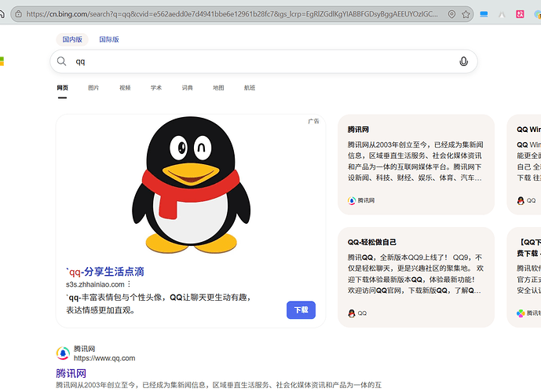Open the qq-分享生活点滴 ad link

[x=105, y=272]
